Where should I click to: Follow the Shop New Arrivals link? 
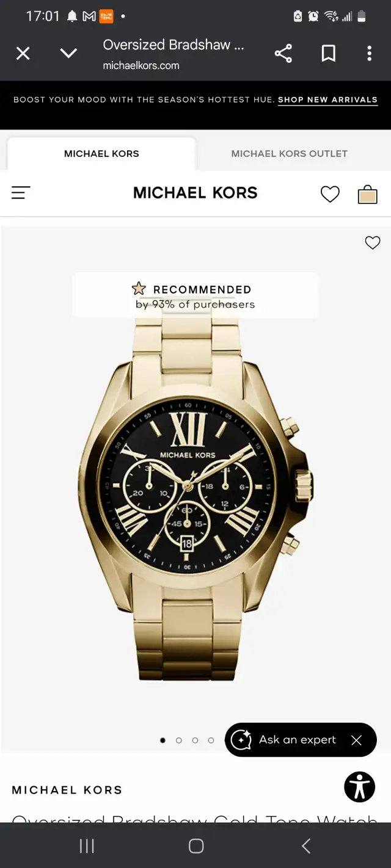pos(327,99)
